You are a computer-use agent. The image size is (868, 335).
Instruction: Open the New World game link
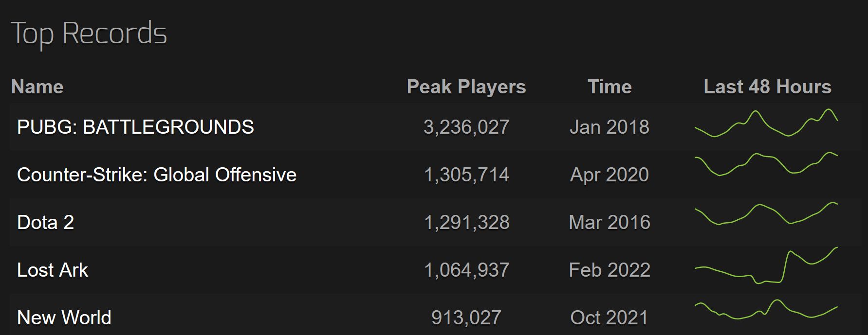pyautogui.click(x=64, y=317)
